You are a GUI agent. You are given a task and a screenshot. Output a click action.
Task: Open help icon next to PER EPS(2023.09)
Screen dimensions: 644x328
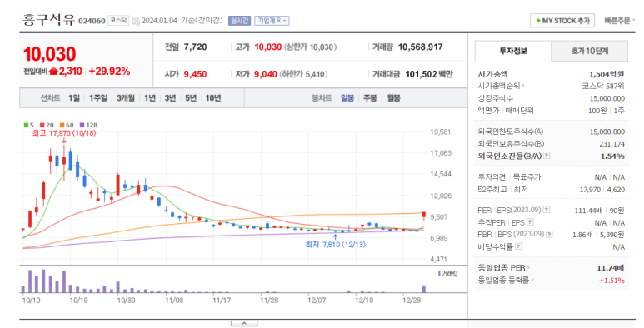click(547, 210)
